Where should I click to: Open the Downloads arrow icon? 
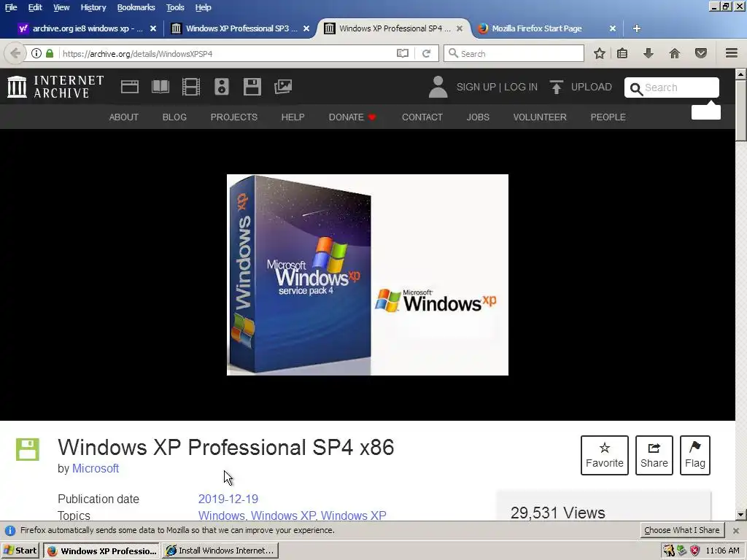pos(649,53)
